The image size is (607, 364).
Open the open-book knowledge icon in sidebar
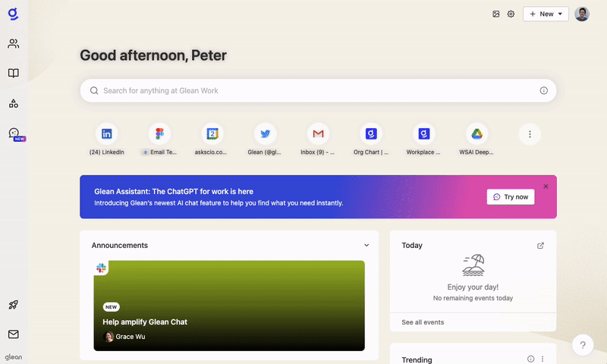14,73
